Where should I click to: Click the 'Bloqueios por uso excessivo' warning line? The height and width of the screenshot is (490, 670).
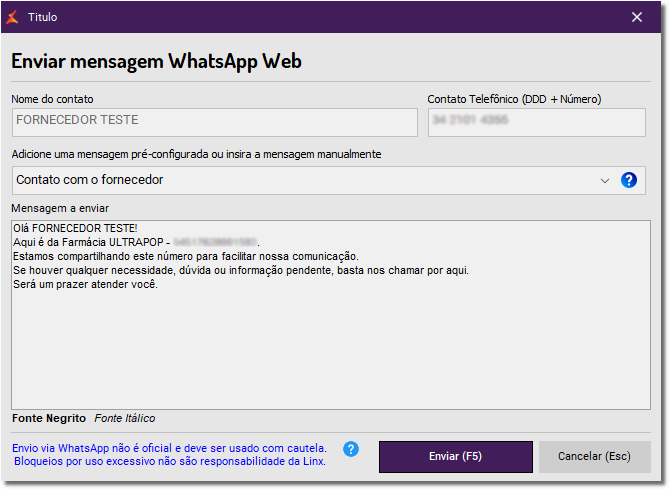170,461
